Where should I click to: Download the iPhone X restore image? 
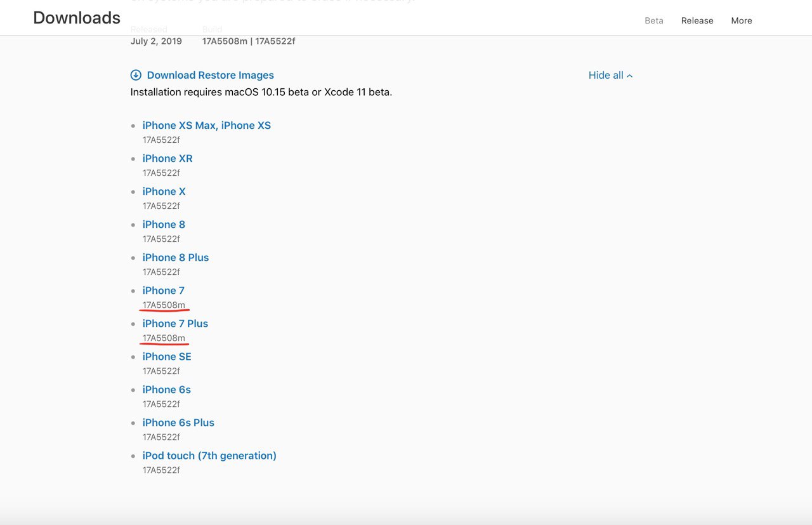click(164, 191)
